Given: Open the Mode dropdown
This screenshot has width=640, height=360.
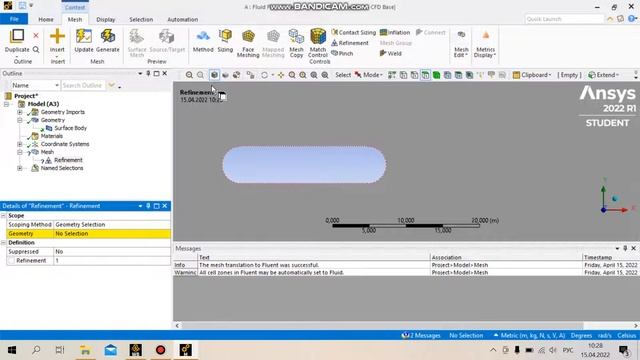Looking at the screenshot, I should [x=369, y=75].
